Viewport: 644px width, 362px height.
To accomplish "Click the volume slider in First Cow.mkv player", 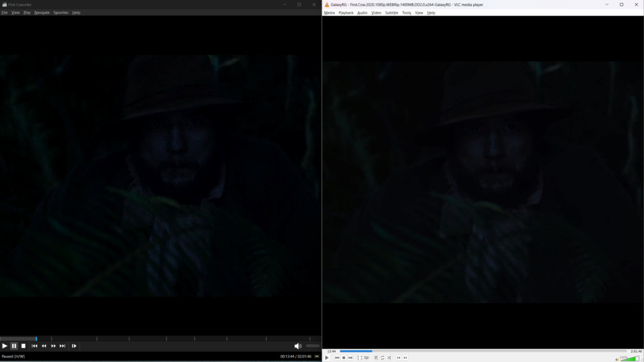I will click(x=313, y=346).
